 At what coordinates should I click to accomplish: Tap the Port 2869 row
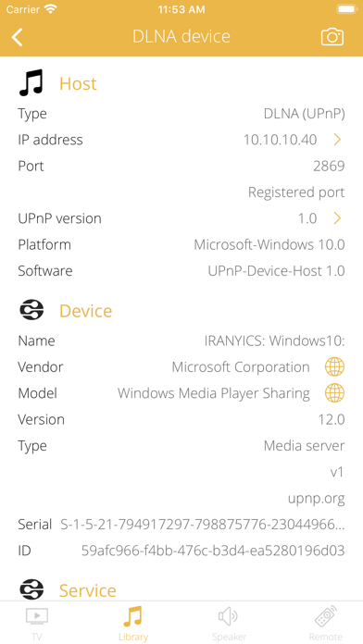point(181,166)
